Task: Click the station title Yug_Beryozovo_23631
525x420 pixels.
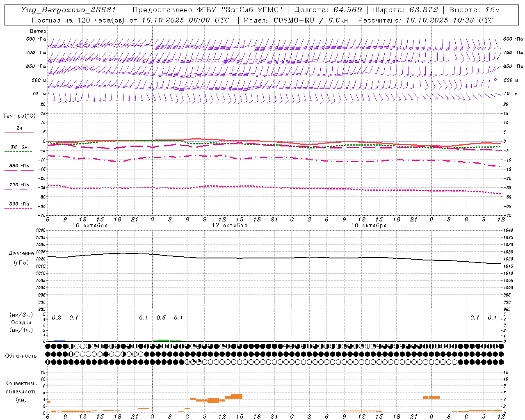Action: pos(68,10)
